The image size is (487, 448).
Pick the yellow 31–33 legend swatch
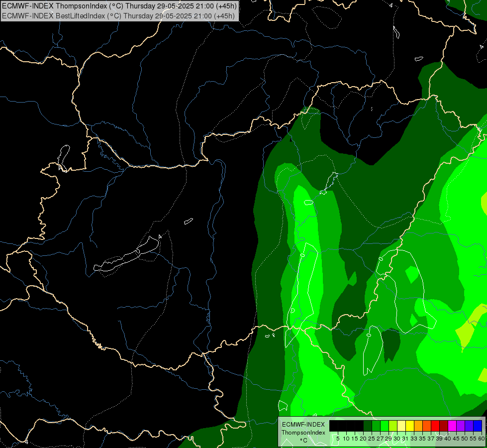point(410,426)
